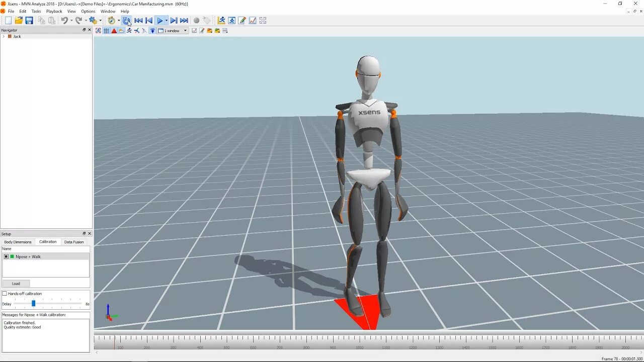Click the New session icon
644x362 pixels.
point(8,21)
